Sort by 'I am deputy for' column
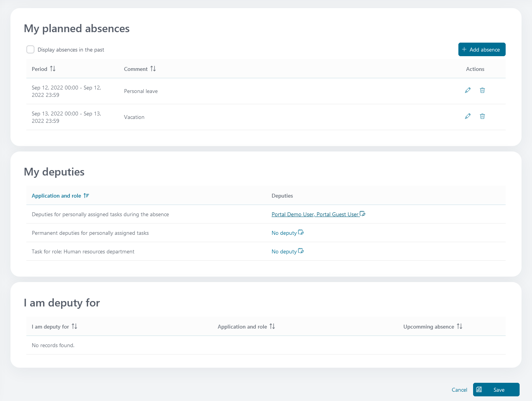The image size is (532, 401). (x=74, y=326)
